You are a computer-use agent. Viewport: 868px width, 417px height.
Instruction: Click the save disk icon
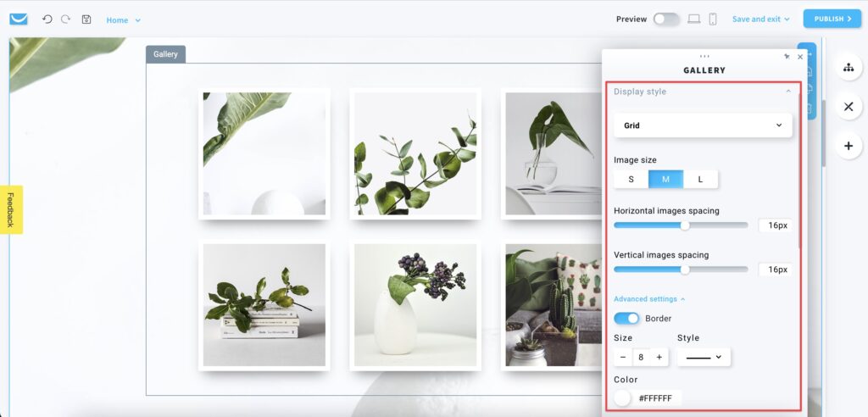(86, 19)
